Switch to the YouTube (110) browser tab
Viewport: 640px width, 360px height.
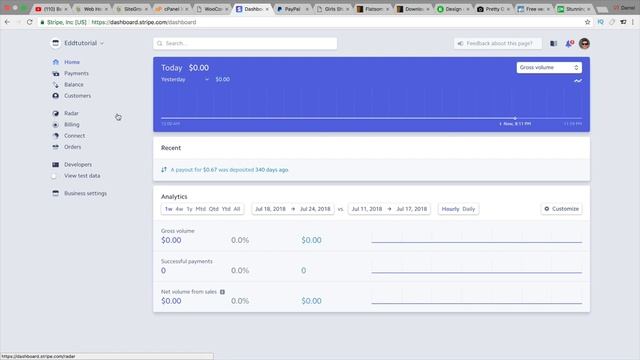tap(51, 9)
